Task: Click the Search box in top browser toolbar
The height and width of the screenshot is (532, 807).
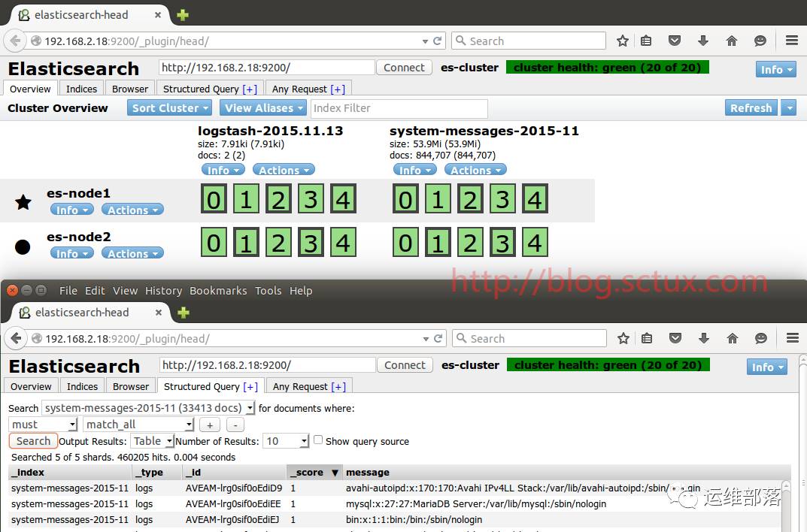Action: pos(529,41)
